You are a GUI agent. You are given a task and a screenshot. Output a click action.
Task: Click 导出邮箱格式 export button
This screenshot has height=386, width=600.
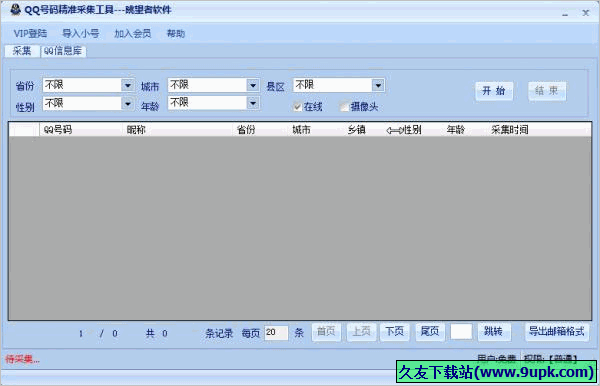point(556,331)
